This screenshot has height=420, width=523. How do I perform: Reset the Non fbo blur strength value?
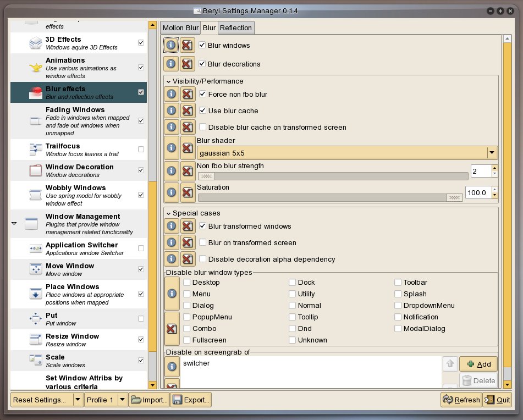tap(188, 171)
